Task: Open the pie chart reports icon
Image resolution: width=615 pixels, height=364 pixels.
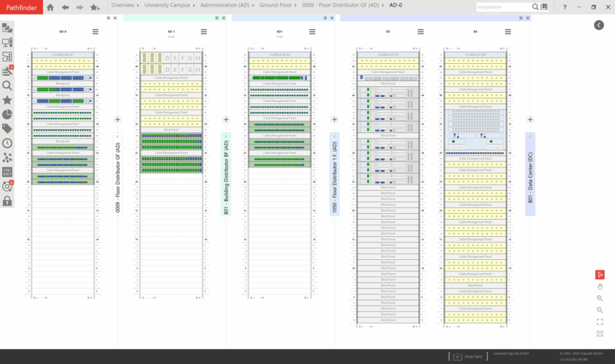Action: coord(7,114)
